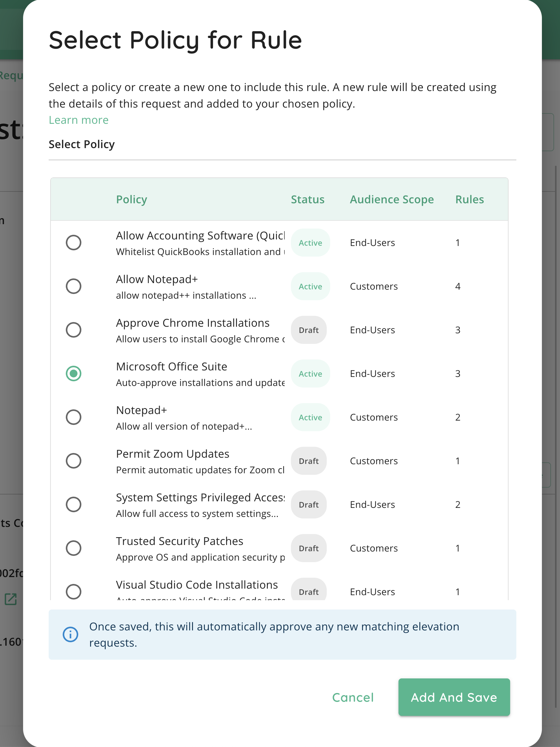Screen dimensions: 560x747
Task: Click the Active badge for Microsoft Office Suite
Action: point(310,373)
